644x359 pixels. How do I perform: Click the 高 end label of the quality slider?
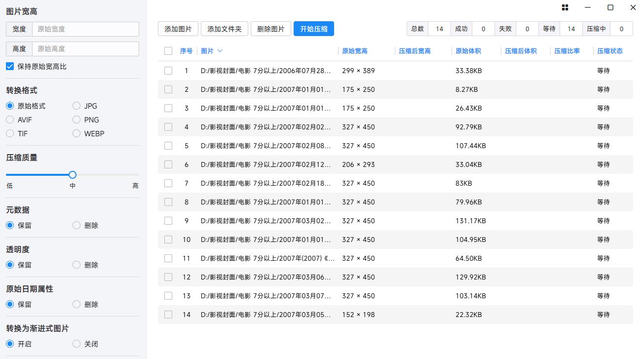[x=135, y=186]
